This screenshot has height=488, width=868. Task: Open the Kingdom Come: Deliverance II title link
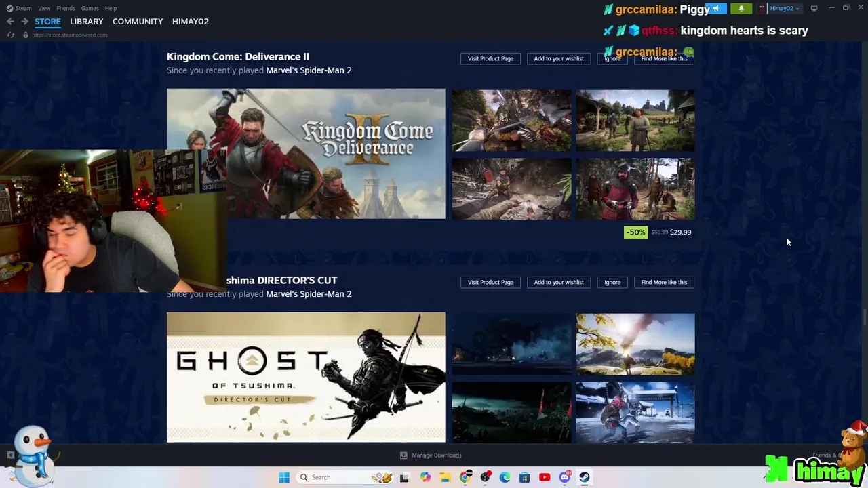(238, 56)
